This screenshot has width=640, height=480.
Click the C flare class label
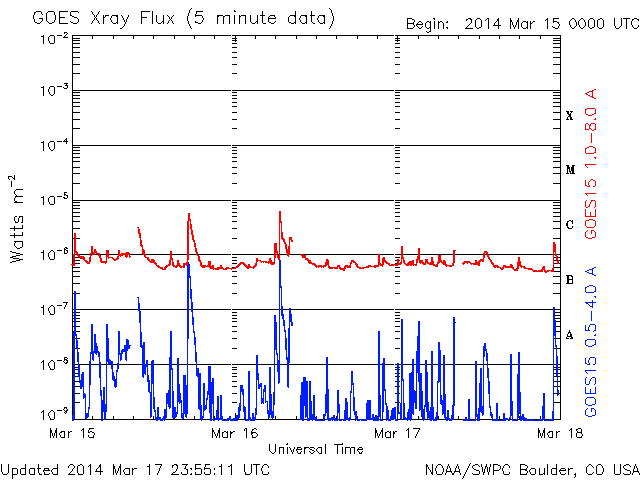(x=570, y=225)
